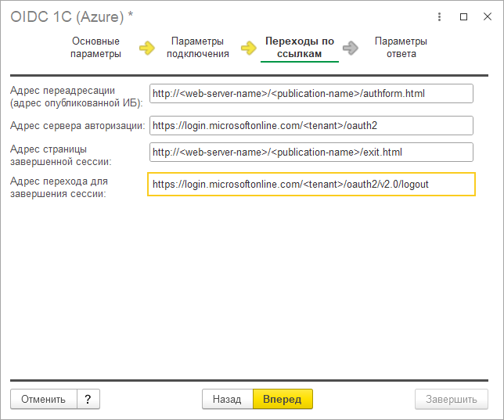The height and width of the screenshot is (420, 504).
Task: Click the Адрес сервера авторизации label
Action: 77,125
